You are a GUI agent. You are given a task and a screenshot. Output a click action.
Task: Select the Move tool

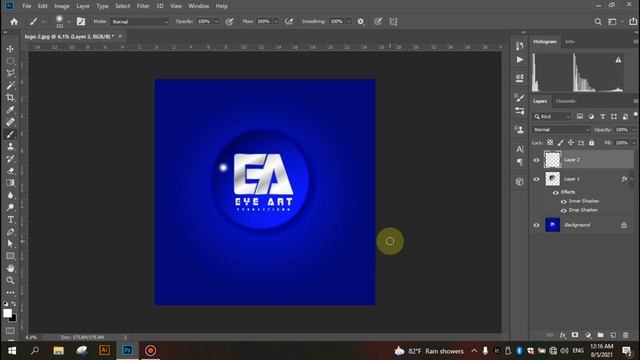[10, 49]
